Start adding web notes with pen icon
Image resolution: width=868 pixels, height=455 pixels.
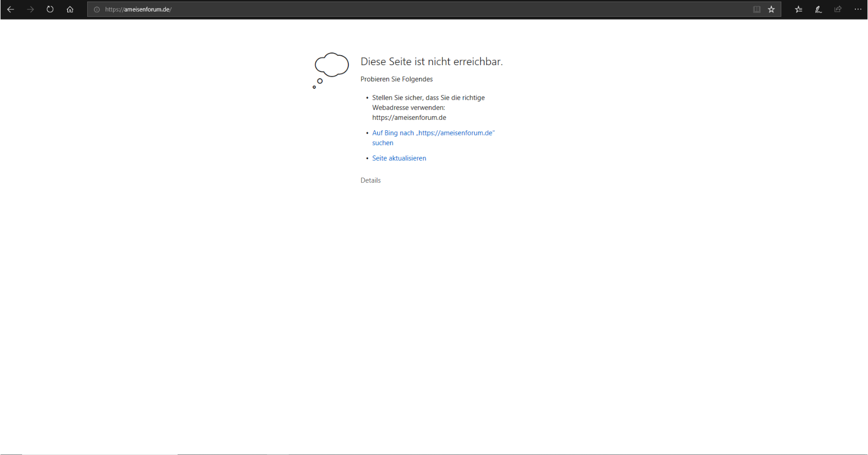[x=818, y=9]
